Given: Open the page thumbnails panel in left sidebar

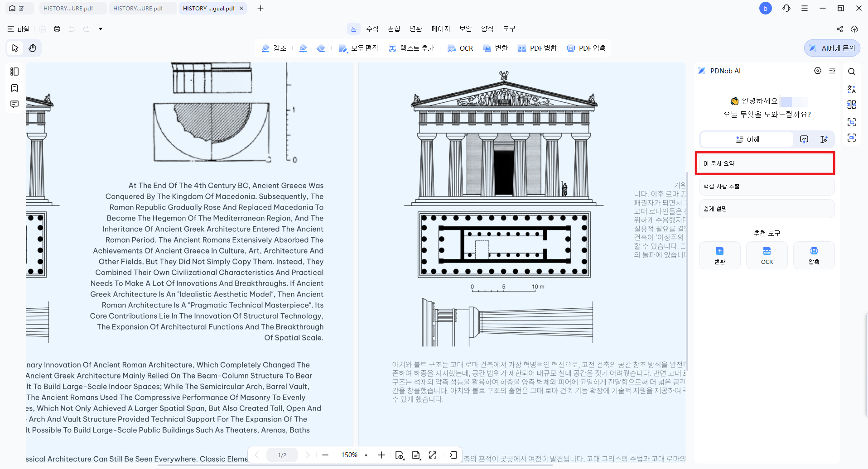Looking at the screenshot, I should click(x=14, y=72).
